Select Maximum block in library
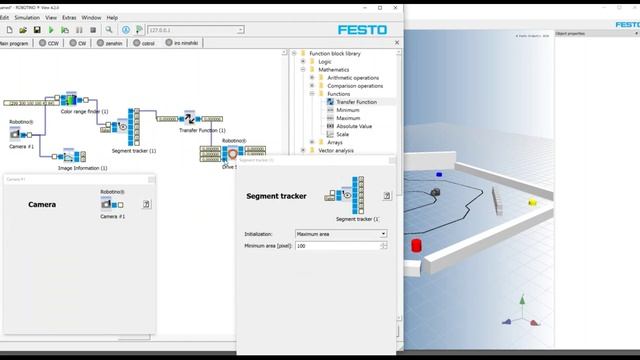 (348, 118)
